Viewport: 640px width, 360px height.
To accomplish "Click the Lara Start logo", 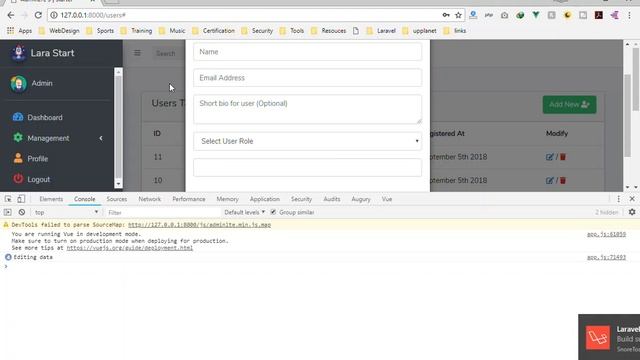I will click(x=18, y=53).
